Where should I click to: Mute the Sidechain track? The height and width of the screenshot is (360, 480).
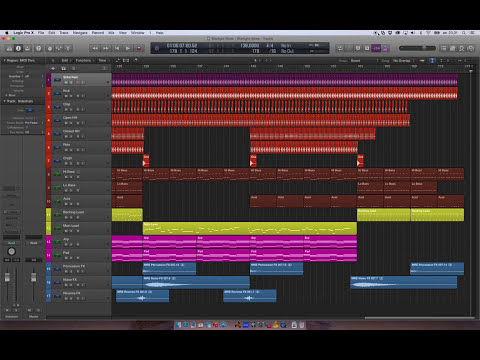66,82
